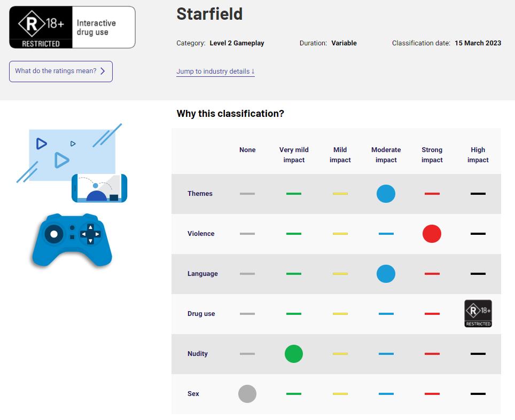The height and width of the screenshot is (420, 515).
Task: Click the large play triangle in illustration
Action: [x=61, y=160]
